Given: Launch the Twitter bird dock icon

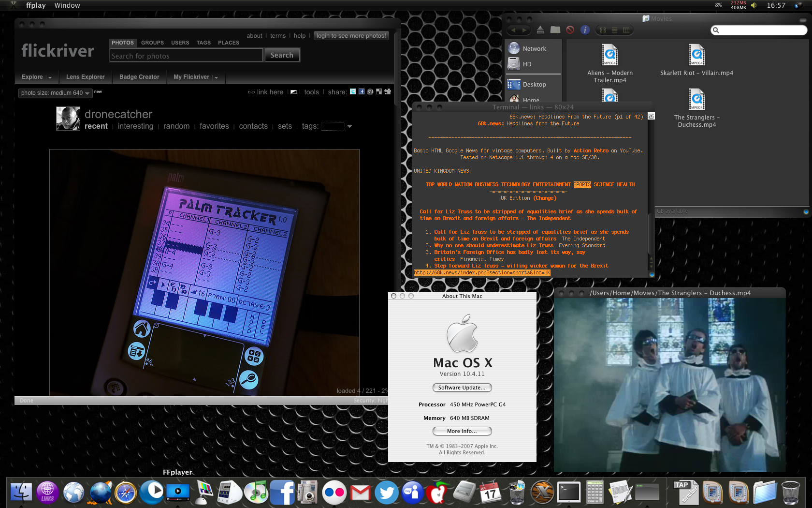Looking at the screenshot, I should point(387,493).
